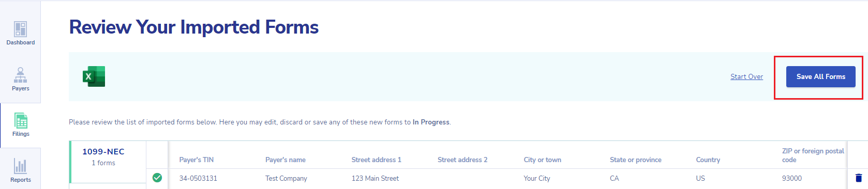Click the 123 Main Street address cell
Viewport: 868px width, 189px height.
click(x=375, y=178)
